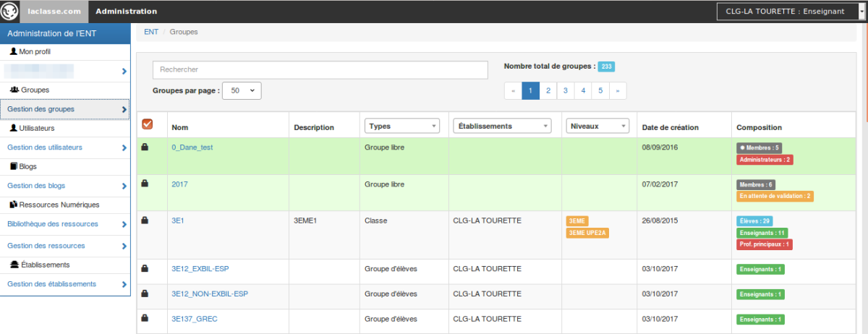The width and height of the screenshot is (868, 334).
Task: Change Groupes par page dropdown value
Action: pos(242,91)
